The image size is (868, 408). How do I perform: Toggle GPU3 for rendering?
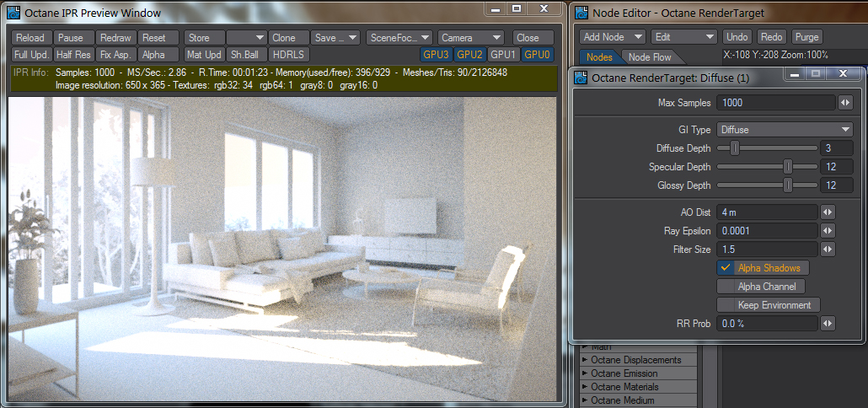pyautogui.click(x=437, y=54)
